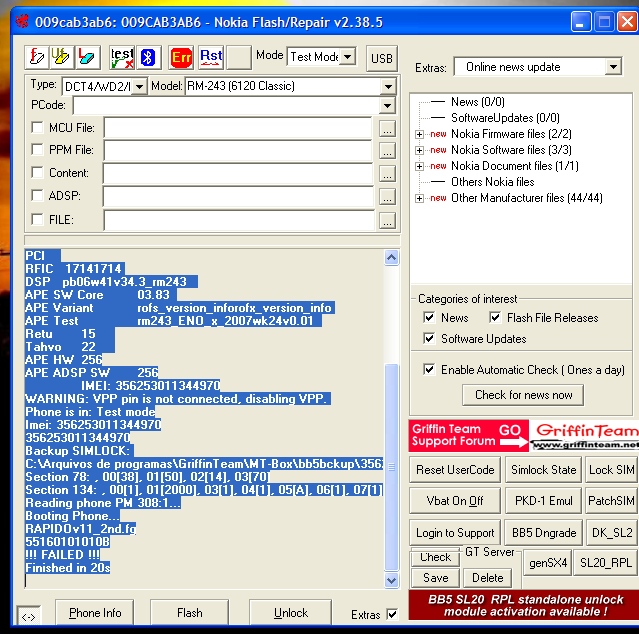
Task: Disable Enable Automatic Check checkbox
Action: 429,369
